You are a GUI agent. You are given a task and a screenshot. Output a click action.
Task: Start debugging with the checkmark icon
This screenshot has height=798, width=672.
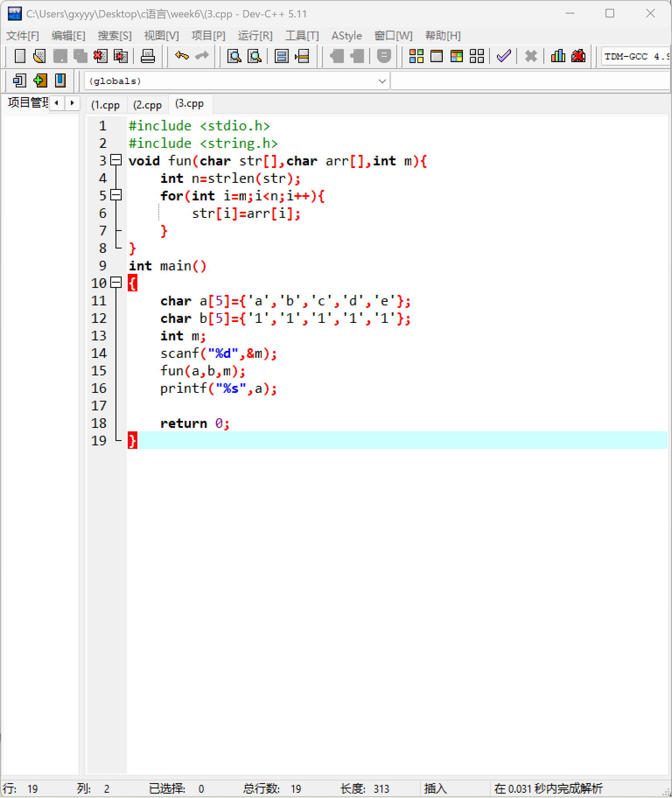504,56
